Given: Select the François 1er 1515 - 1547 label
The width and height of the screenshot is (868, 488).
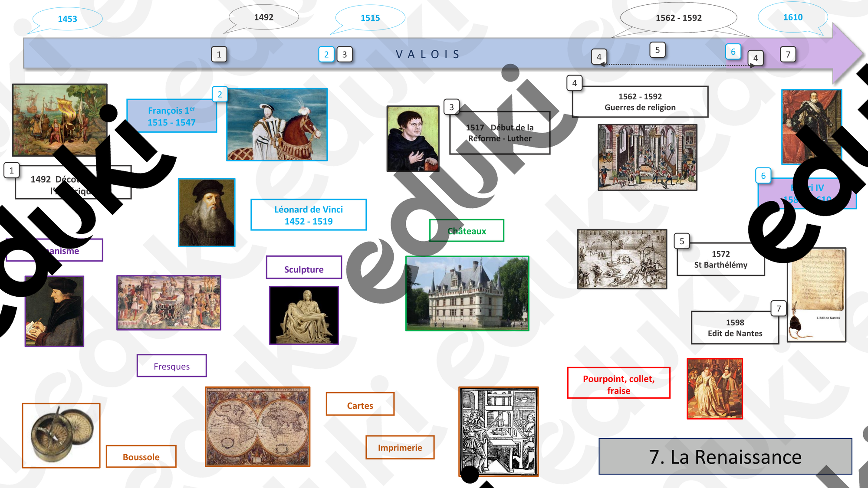Looking at the screenshot, I should (x=172, y=116).
